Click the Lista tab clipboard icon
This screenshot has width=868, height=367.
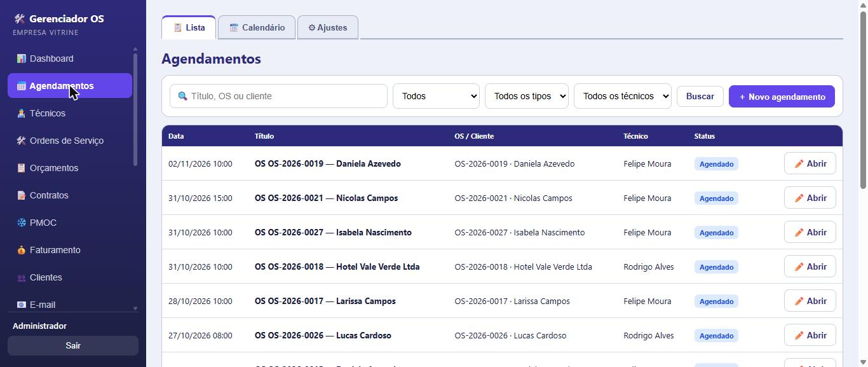[178, 28]
